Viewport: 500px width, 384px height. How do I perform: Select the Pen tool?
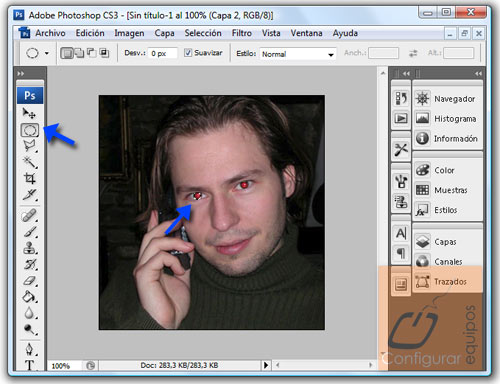[x=30, y=349]
